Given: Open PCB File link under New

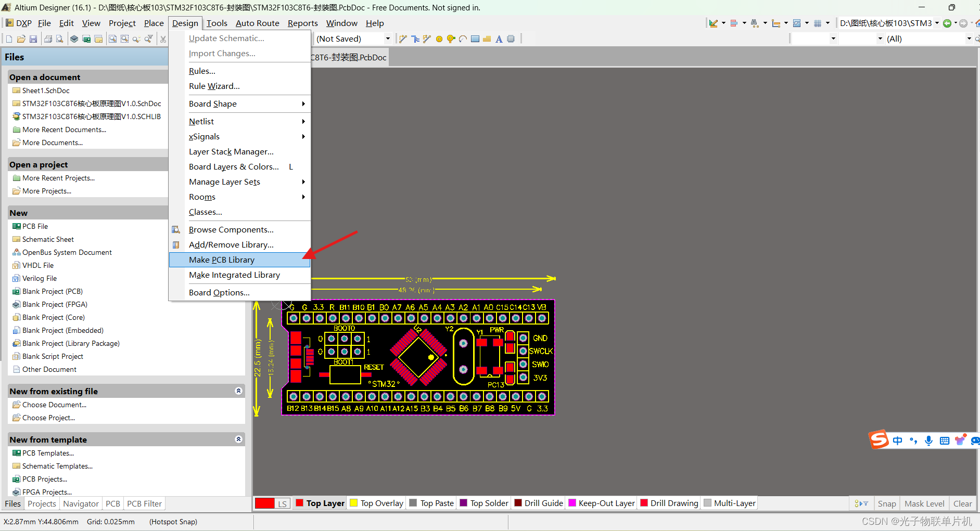Looking at the screenshot, I should click(x=35, y=227).
